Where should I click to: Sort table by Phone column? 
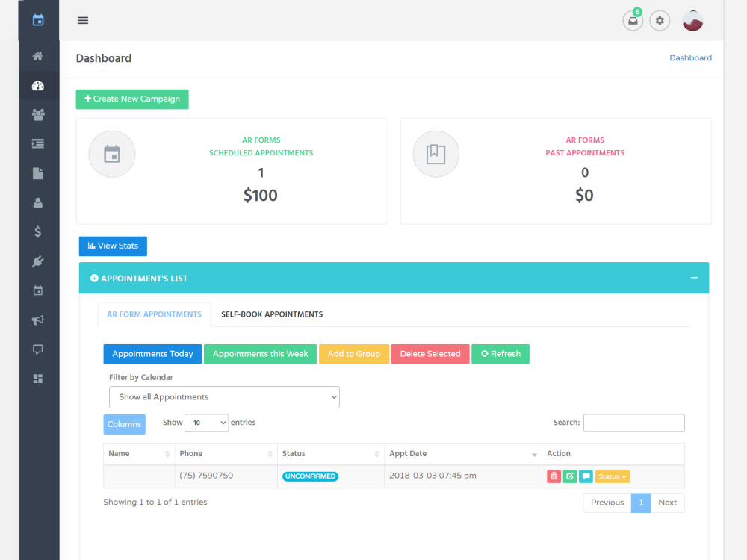[x=226, y=454]
